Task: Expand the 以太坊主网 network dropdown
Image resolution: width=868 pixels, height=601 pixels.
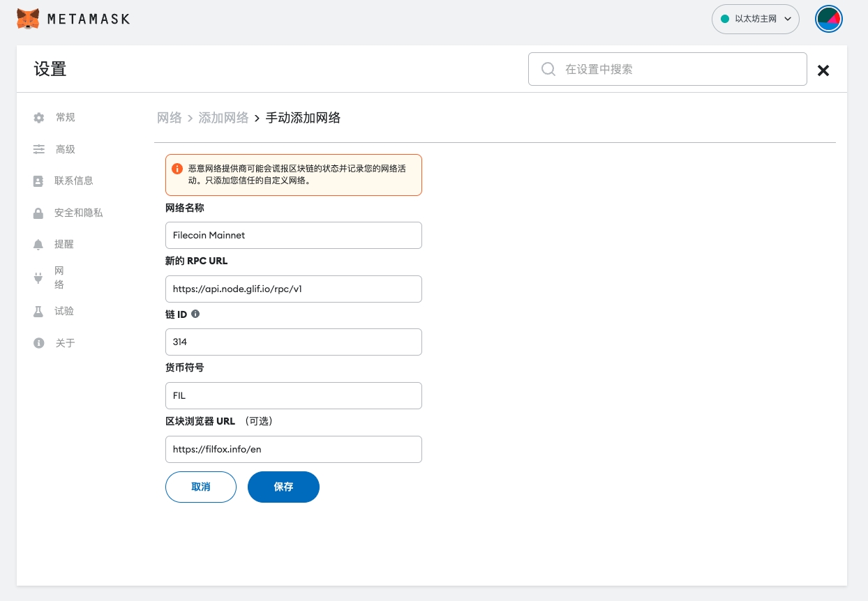Action: click(755, 19)
